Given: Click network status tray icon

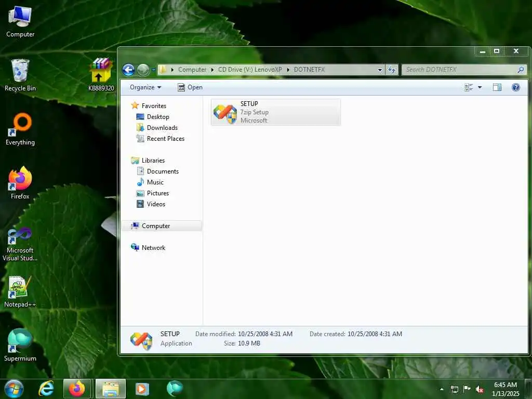Looking at the screenshot, I should 454,389.
